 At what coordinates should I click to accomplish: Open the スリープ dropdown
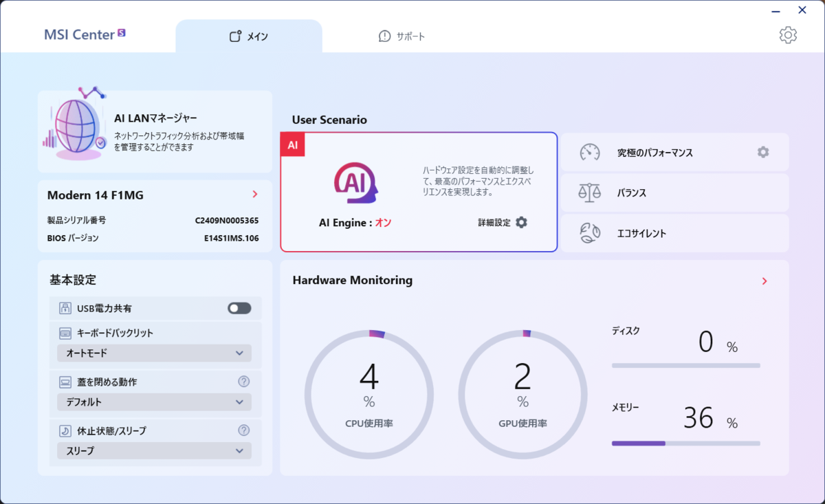point(154,450)
